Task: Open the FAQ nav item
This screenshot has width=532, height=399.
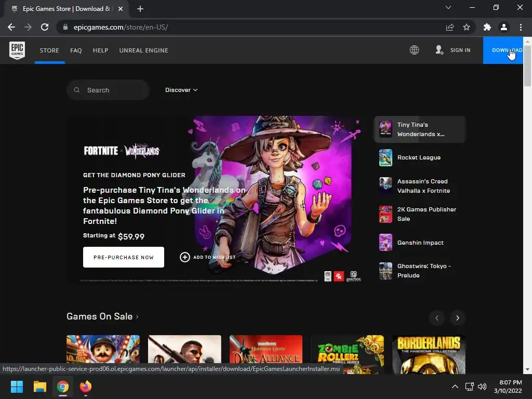Action: pyautogui.click(x=76, y=50)
